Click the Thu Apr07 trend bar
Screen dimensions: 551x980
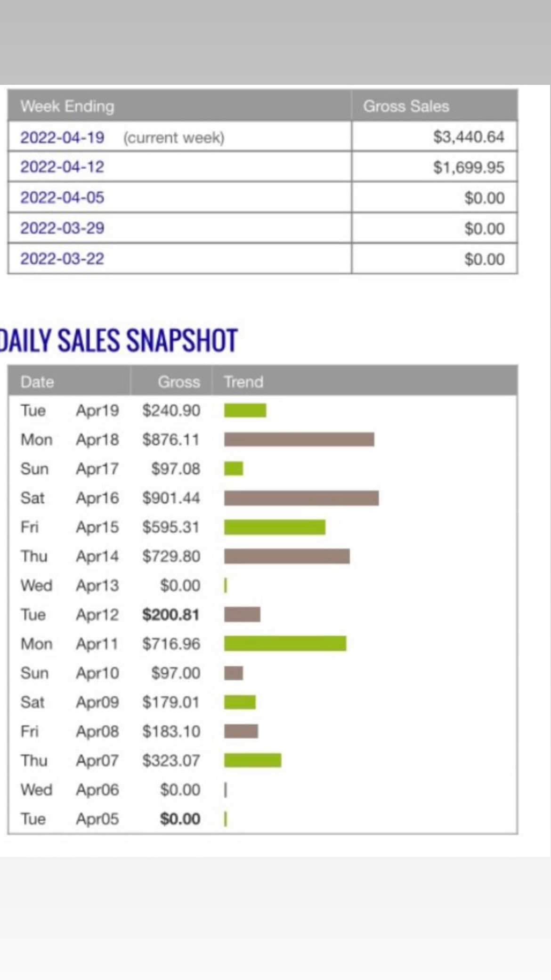(x=252, y=760)
